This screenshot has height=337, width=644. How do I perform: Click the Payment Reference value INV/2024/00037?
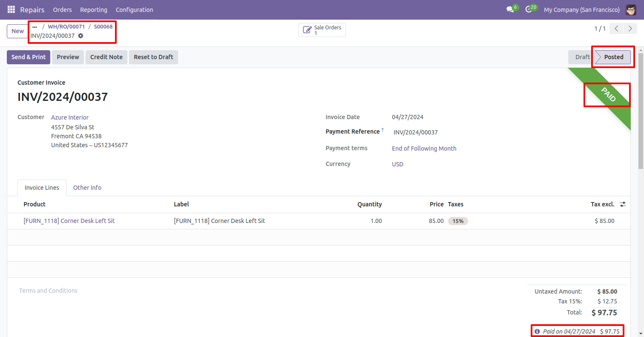pyautogui.click(x=416, y=132)
